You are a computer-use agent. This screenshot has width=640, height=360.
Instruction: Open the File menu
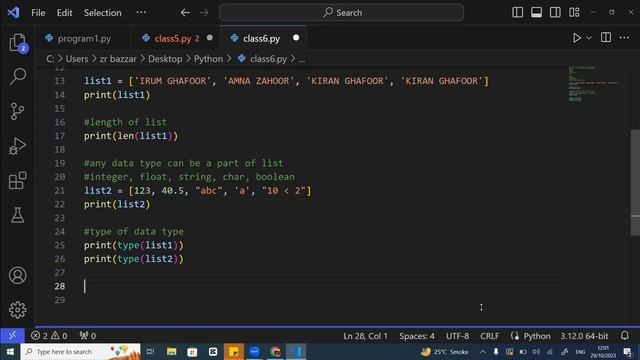pyautogui.click(x=38, y=13)
